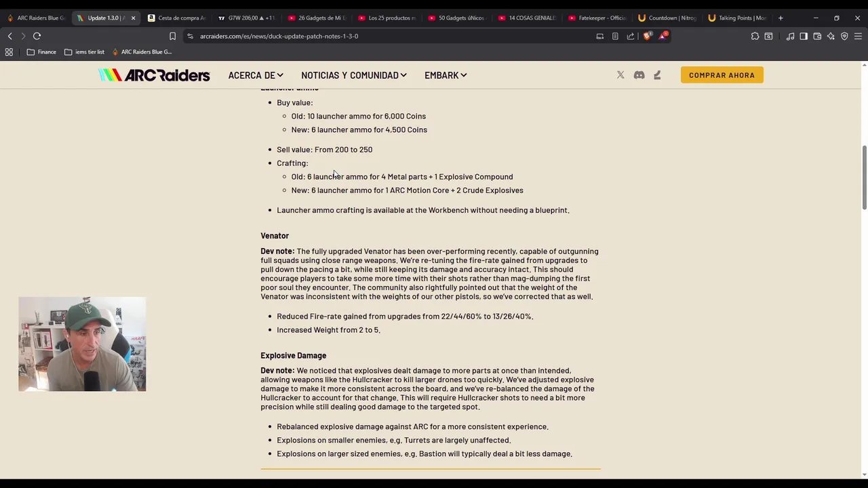Open the Brave Rewards triangle icon
868x488 pixels.
[x=662, y=36]
